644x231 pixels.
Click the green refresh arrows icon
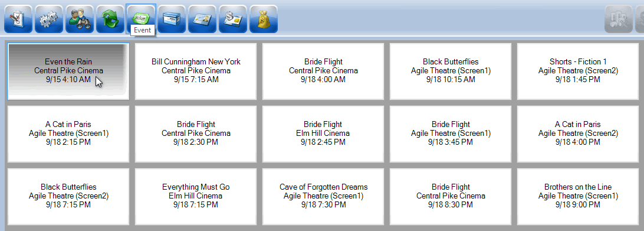pos(110,19)
